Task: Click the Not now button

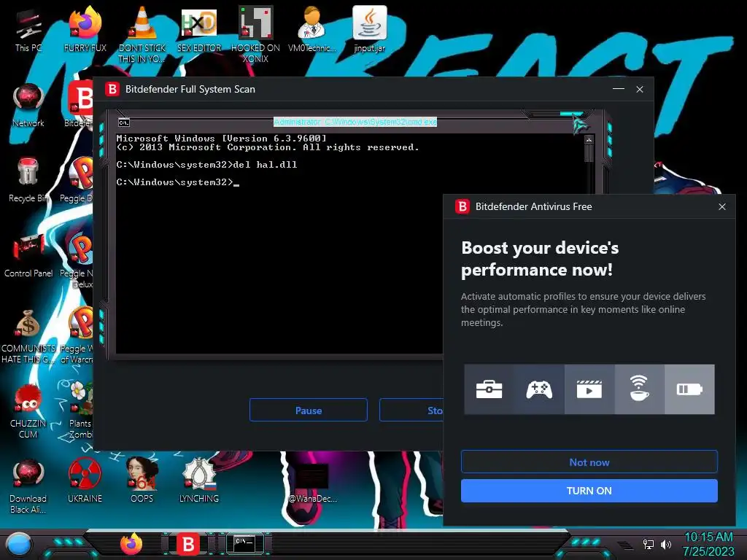Action: 589,462
